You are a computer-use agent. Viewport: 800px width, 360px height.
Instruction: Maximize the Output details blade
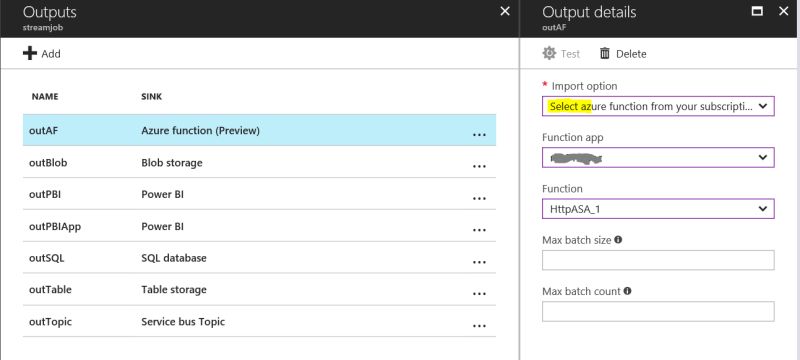[x=757, y=11]
